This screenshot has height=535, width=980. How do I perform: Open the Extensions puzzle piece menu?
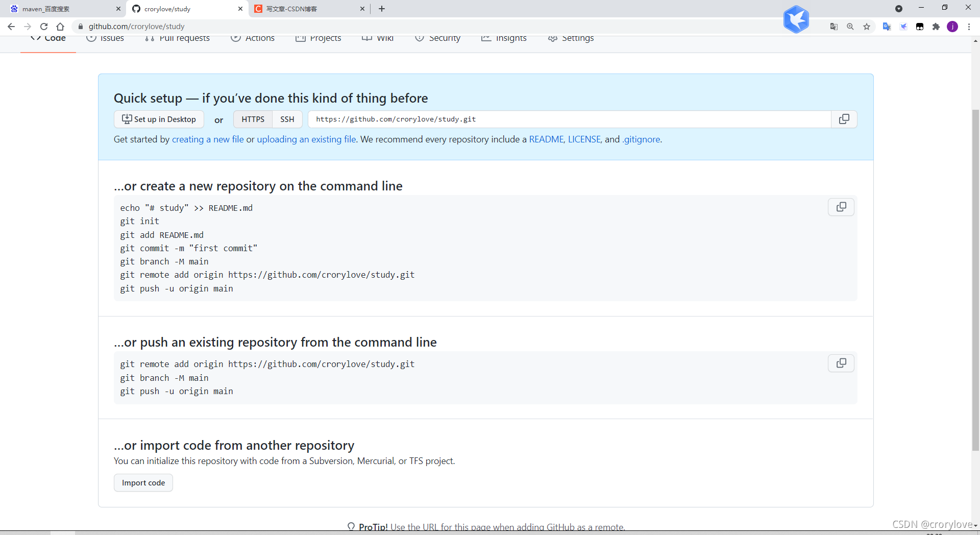936,27
